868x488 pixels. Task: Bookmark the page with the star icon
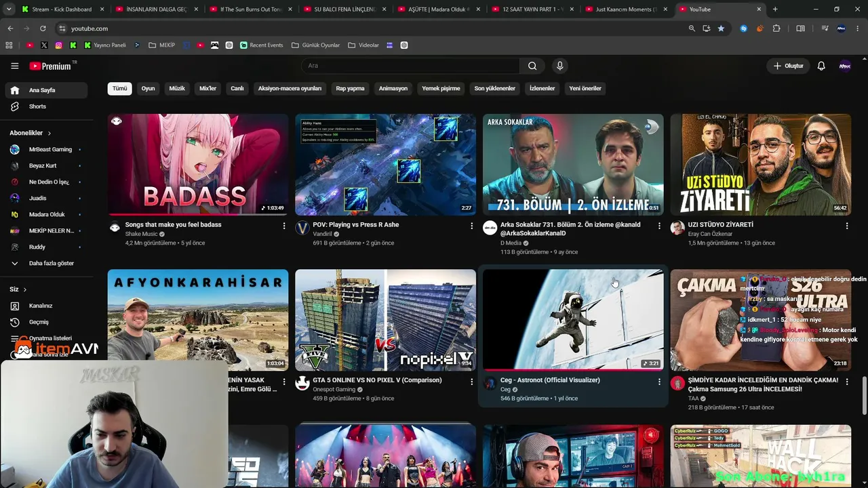(721, 28)
